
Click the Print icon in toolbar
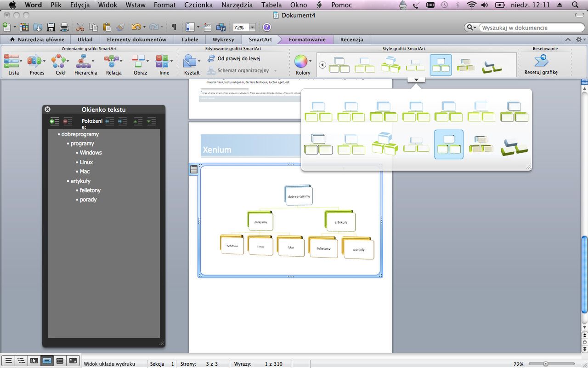(x=64, y=27)
